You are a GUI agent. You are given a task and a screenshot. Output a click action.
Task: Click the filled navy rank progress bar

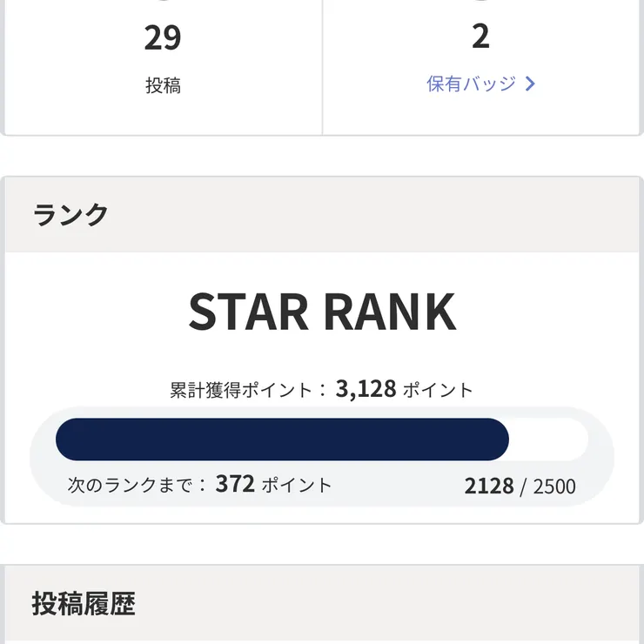282,439
